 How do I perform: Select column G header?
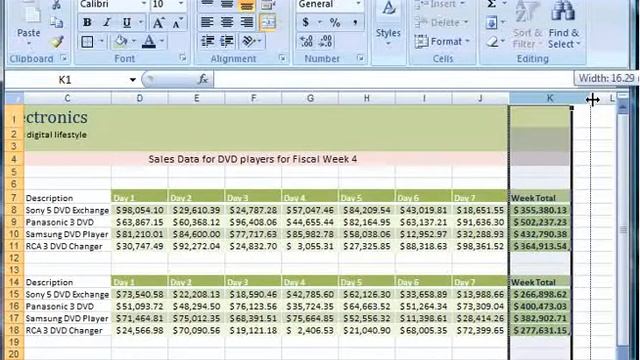coord(310,98)
